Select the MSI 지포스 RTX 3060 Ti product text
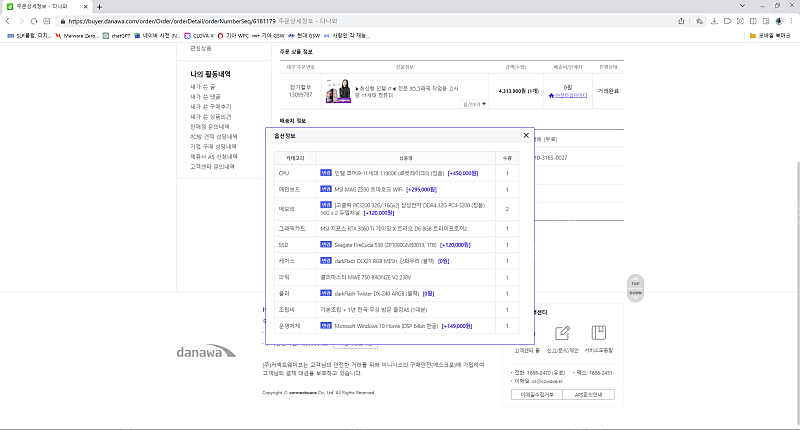This screenshot has width=800, height=430. pyautogui.click(x=393, y=229)
